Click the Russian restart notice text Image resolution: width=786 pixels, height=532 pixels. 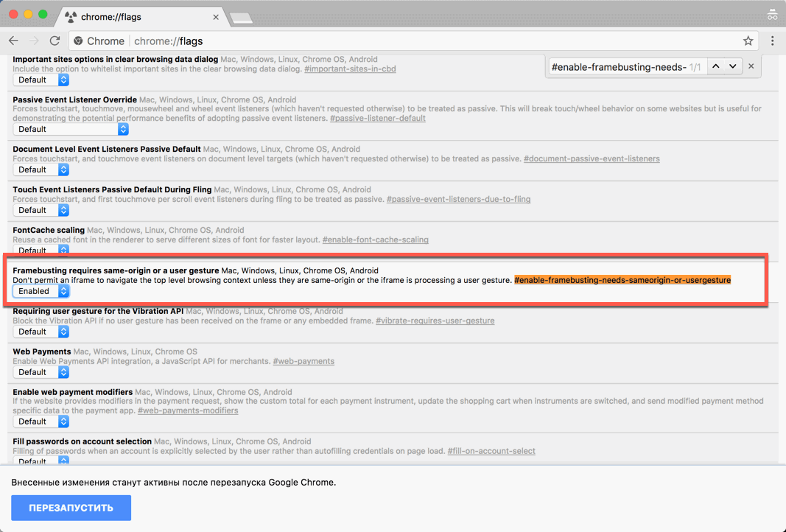173,483
